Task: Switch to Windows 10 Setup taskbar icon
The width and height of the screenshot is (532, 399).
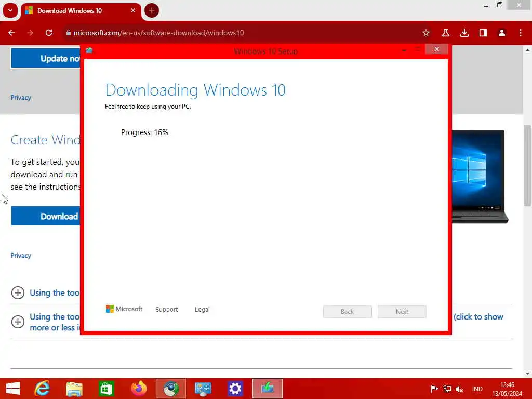Action: (268, 389)
